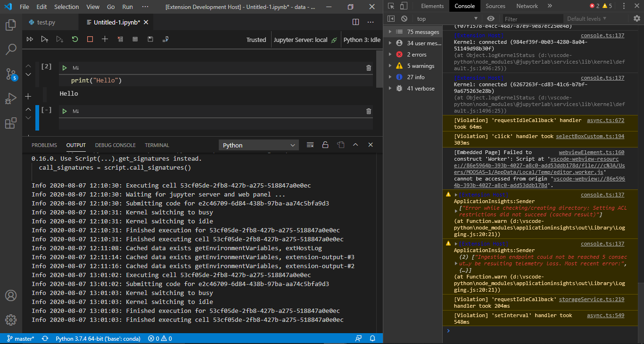Open output log in editor
The width and height of the screenshot is (644, 344).
point(340,145)
